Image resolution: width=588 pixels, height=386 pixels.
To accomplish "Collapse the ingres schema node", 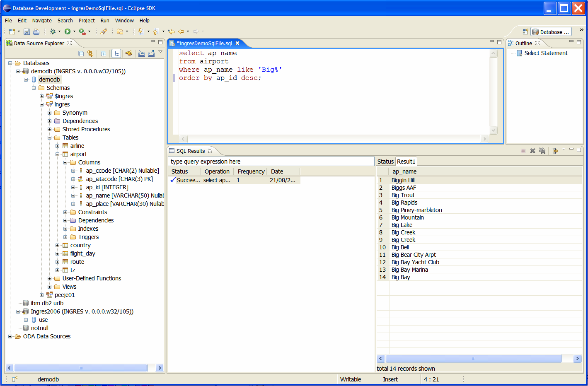I will (41, 104).
